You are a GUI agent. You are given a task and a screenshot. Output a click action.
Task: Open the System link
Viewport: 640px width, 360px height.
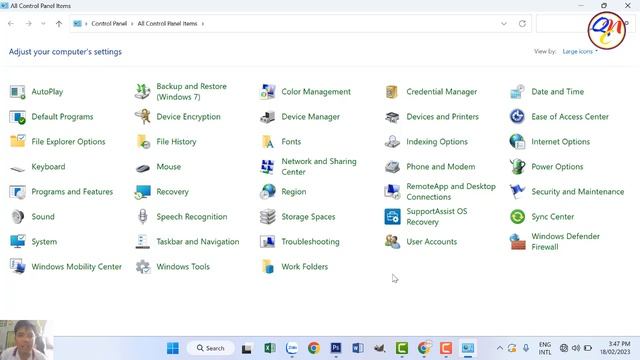pos(44,242)
